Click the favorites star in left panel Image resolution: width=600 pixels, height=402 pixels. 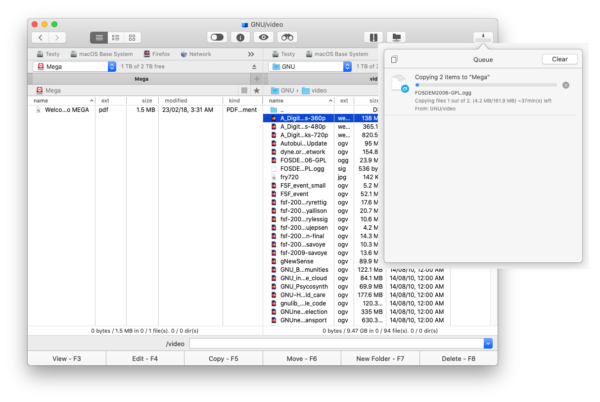pyautogui.click(x=257, y=90)
